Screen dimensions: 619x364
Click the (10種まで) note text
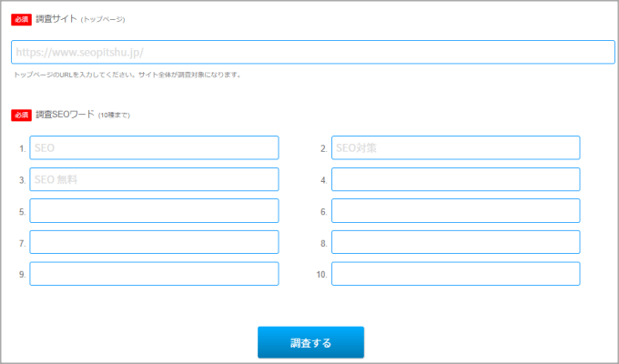[114, 116]
